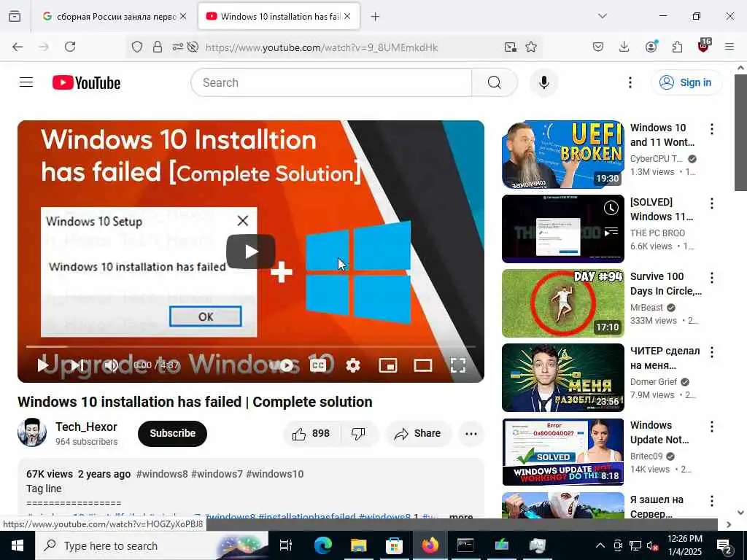This screenshot has width=747, height=560.
Task: Open Firefox application menu
Action: point(729,47)
